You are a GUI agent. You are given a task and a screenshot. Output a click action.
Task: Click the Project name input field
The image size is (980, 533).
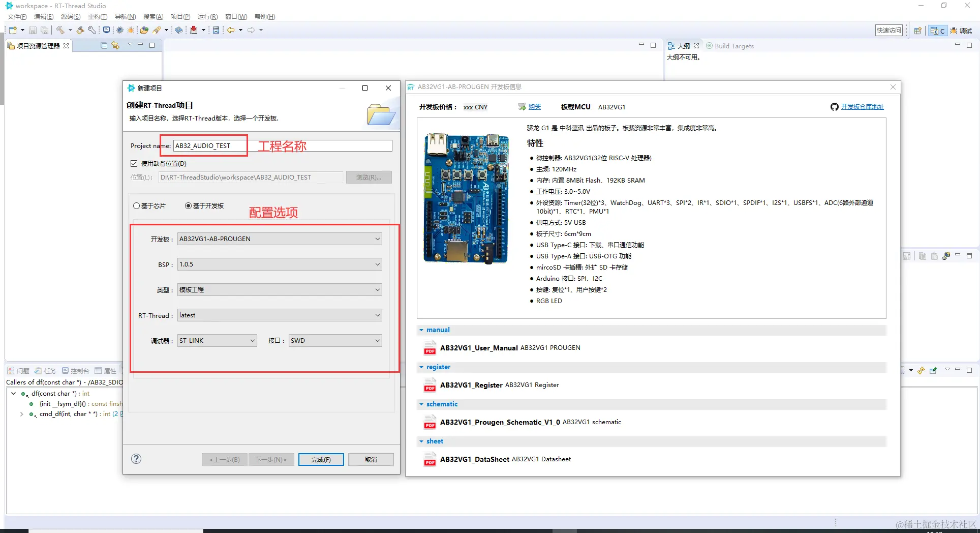(x=283, y=145)
